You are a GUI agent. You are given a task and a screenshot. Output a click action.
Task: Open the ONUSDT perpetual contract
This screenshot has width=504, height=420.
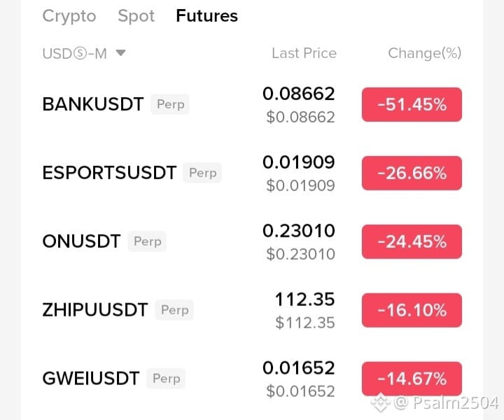pos(252,241)
